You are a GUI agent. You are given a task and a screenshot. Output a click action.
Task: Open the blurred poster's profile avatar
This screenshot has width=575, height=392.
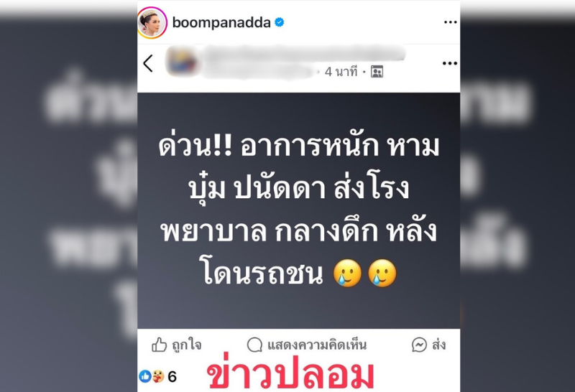tap(182, 61)
